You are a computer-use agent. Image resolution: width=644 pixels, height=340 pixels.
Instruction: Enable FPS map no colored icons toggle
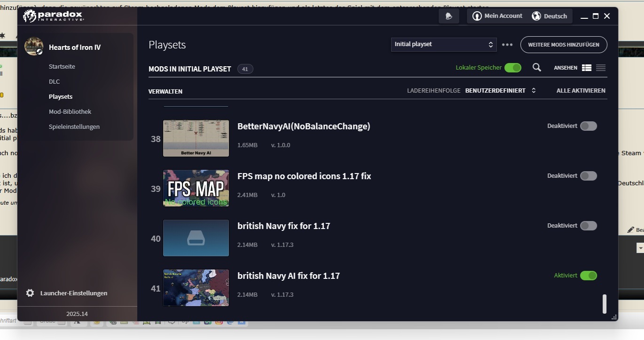[x=589, y=176]
